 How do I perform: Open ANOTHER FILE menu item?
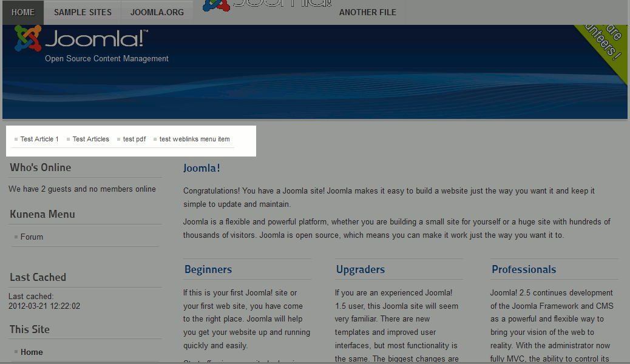(x=368, y=13)
